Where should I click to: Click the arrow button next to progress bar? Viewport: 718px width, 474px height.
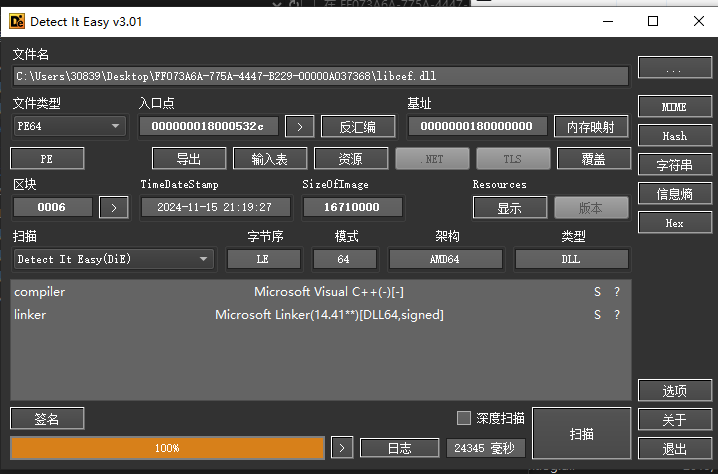pos(342,448)
